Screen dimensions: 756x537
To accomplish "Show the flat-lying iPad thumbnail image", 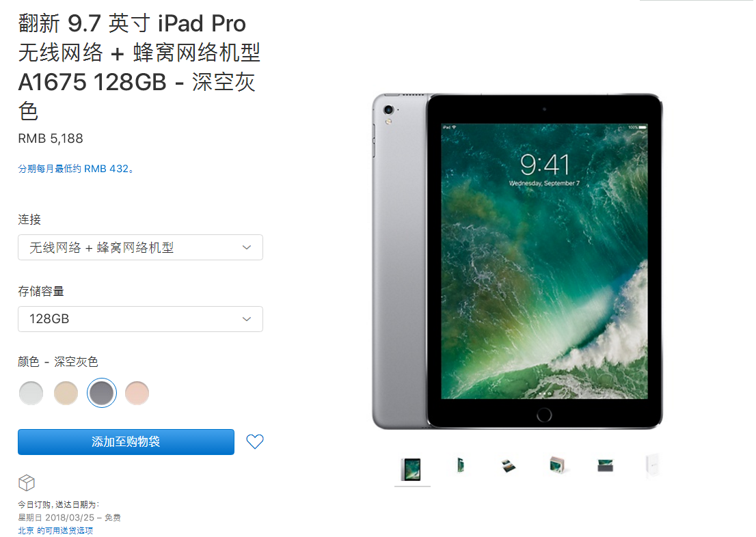I will coord(509,466).
